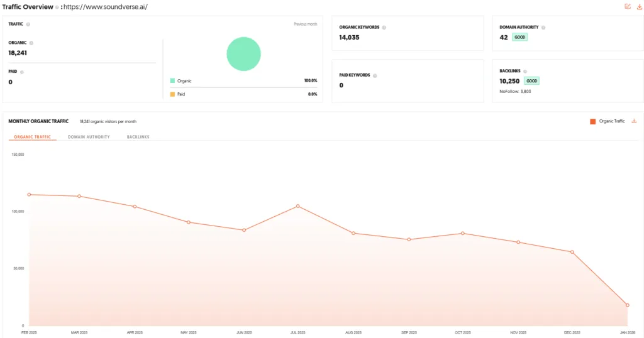This screenshot has height=338, width=644.
Task: Click the NoFollow: 3,803 text
Action: coord(515,92)
